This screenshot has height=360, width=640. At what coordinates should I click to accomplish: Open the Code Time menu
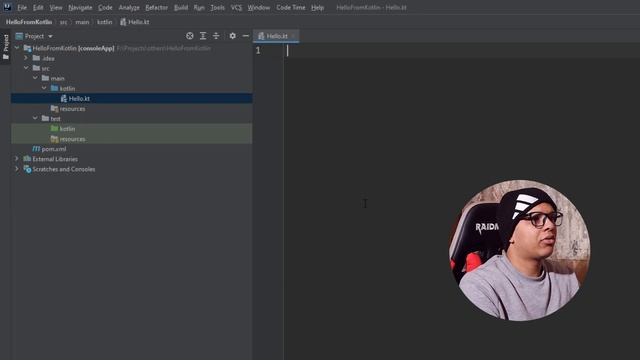[x=291, y=7]
